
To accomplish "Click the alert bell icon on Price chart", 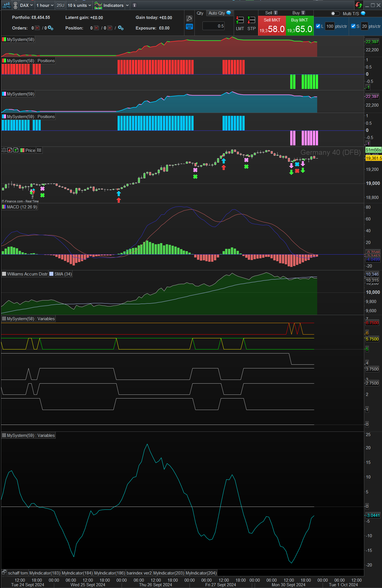I will pyautogui.click(x=4, y=150).
